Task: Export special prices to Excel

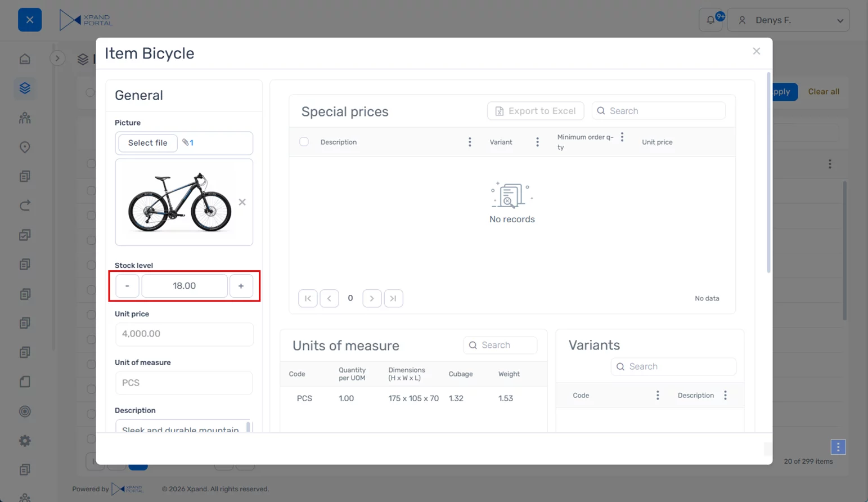Action: [x=536, y=111]
